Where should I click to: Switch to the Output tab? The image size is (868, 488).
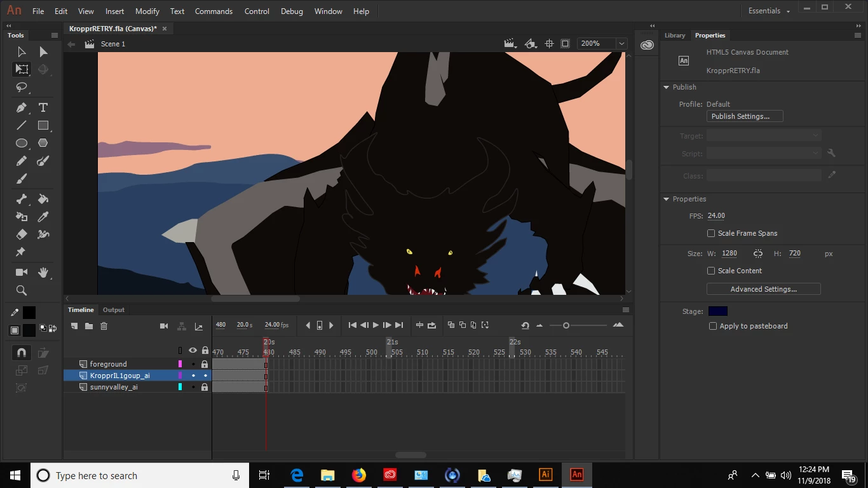click(x=114, y=310)
